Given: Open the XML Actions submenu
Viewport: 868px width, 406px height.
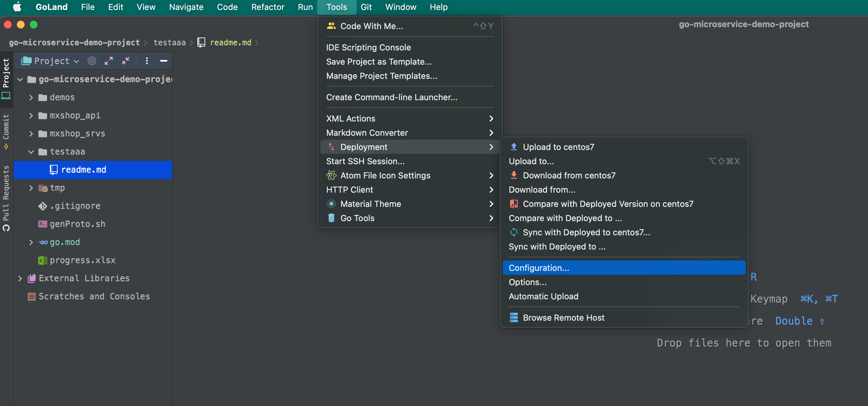Looking at the screenshot, I should (410, 119).
